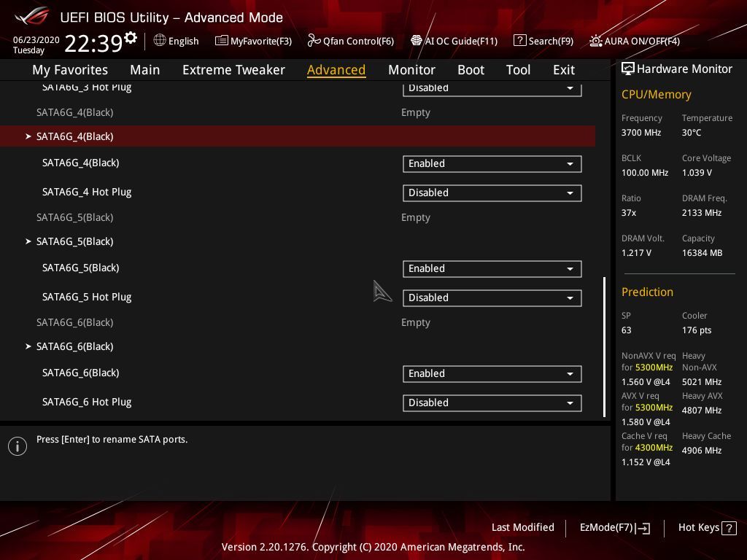Click the 22:39 clock display
Image resolution: width=747 pixels, height=560 pixels.
[93, 43]
